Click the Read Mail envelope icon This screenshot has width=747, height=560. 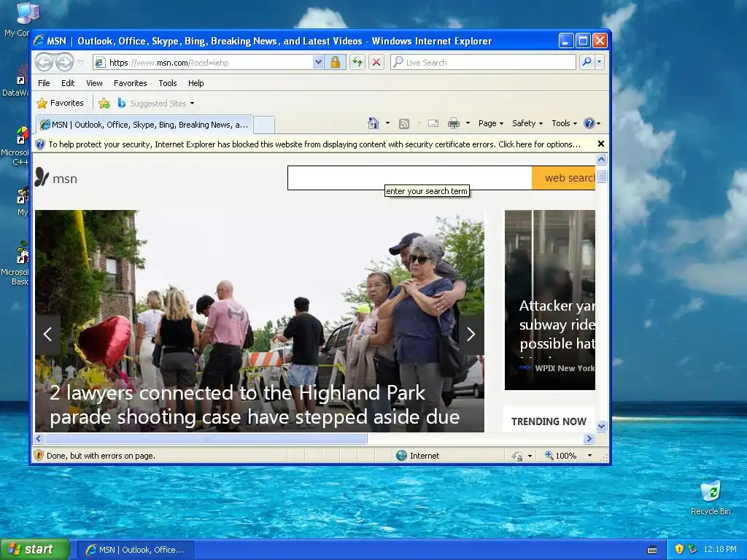coord(433,124)
